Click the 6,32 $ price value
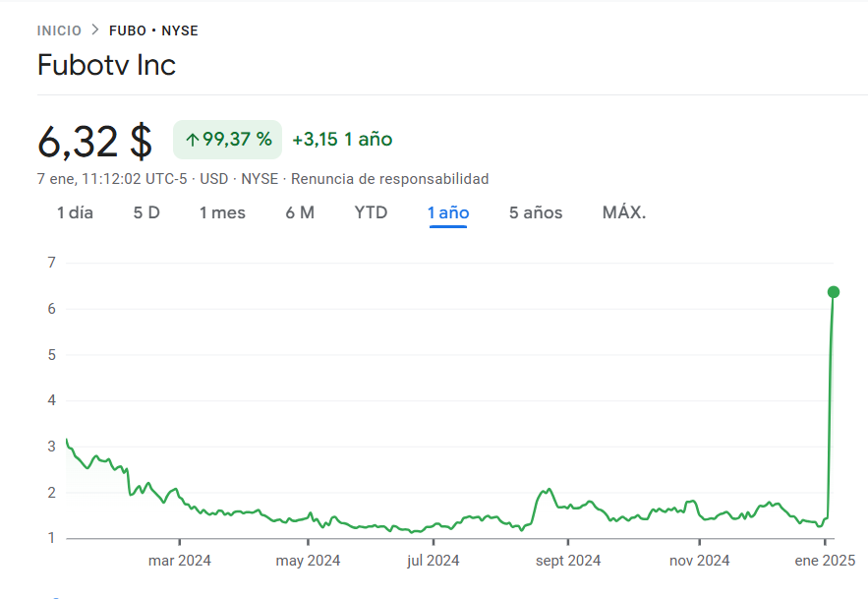This screenshot has width=868, height=599. click(x=94, y=142)
